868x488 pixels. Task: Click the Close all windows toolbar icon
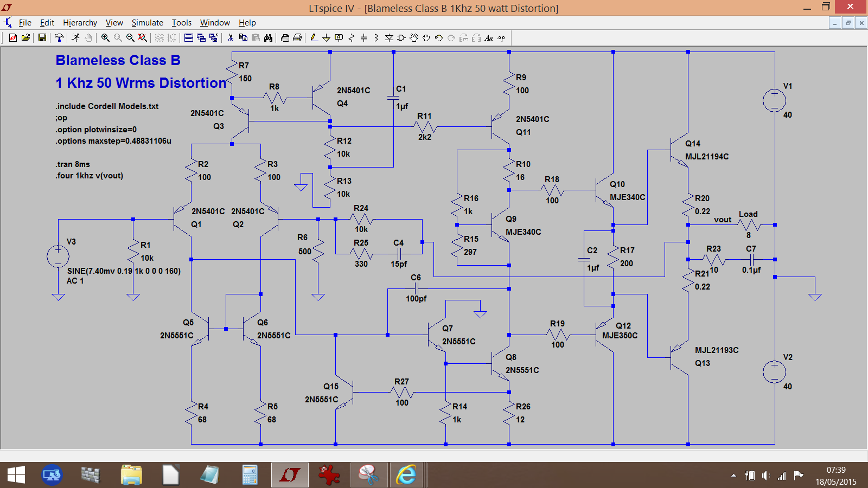point(214,38)
